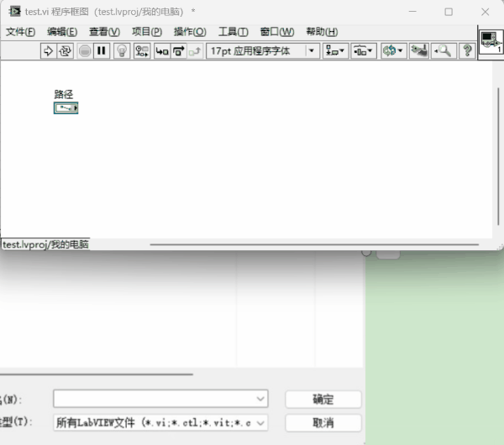Screen dimensions: 504x445
Task: Toggle Highlight Execution light bulb
Action: coord(122,50)
